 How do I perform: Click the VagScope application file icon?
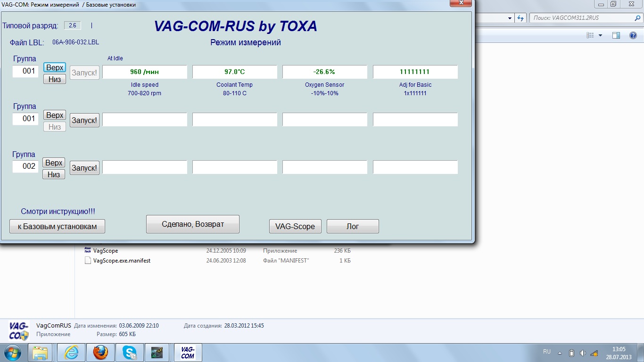[x=88, y=251]
